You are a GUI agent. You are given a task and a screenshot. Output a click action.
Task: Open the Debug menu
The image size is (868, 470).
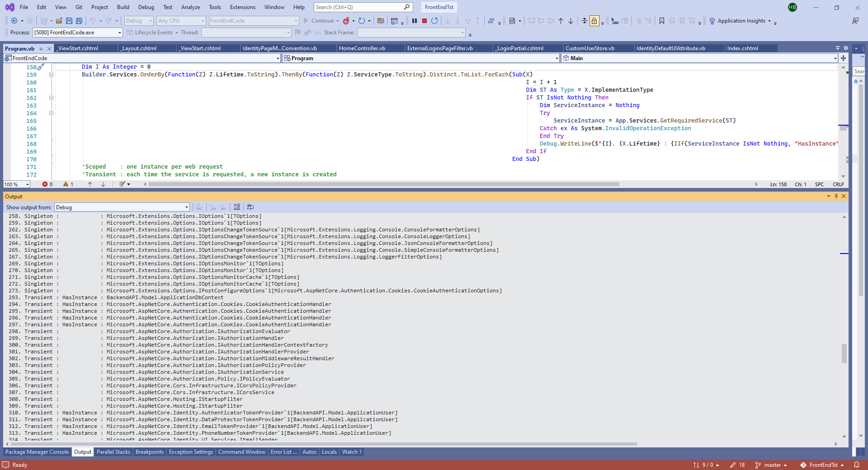(146, 7)
